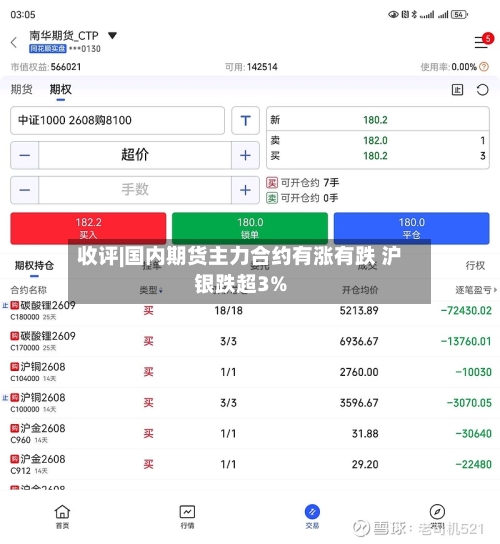Decrease price with the minus beside 超价

click(x=25, y=155)
